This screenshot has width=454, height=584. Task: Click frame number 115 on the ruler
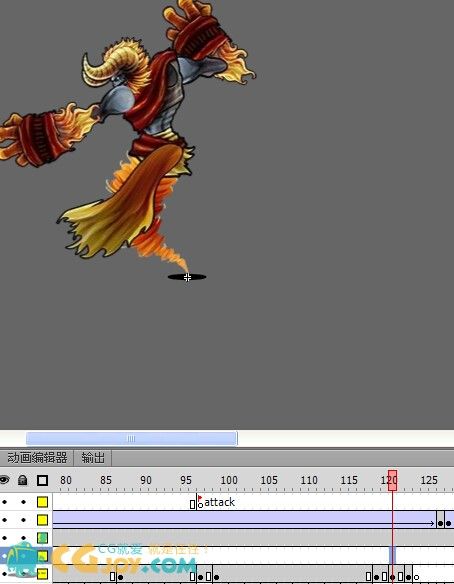349,480
